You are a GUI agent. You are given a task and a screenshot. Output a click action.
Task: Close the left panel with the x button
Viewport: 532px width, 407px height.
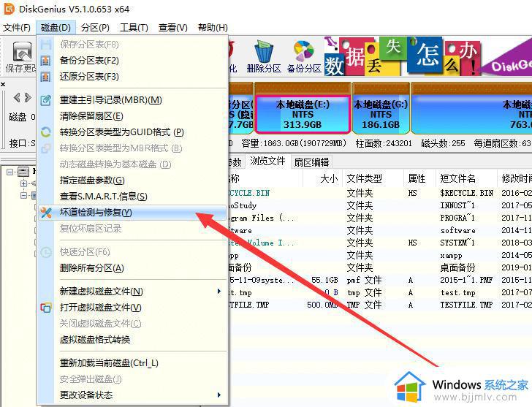pyautogui.click(x=3, y=84)
